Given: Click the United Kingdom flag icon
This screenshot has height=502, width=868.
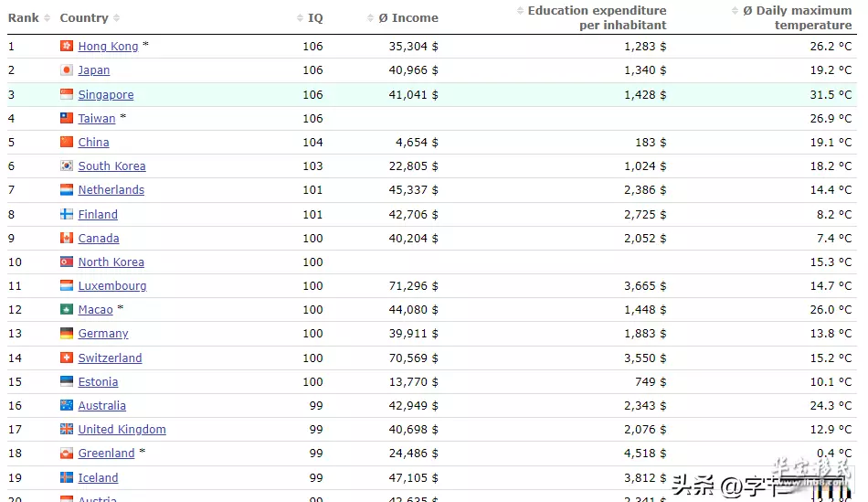Looking at the screenshot, I should coord(66,429).
